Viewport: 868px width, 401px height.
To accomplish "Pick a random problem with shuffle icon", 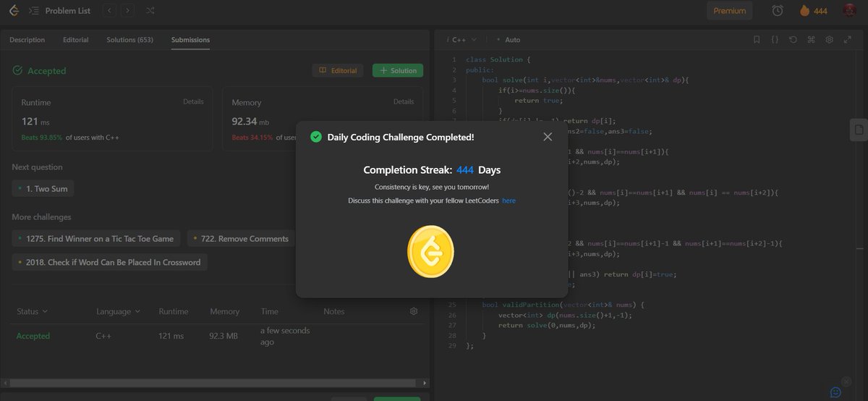I will (150, 11).
